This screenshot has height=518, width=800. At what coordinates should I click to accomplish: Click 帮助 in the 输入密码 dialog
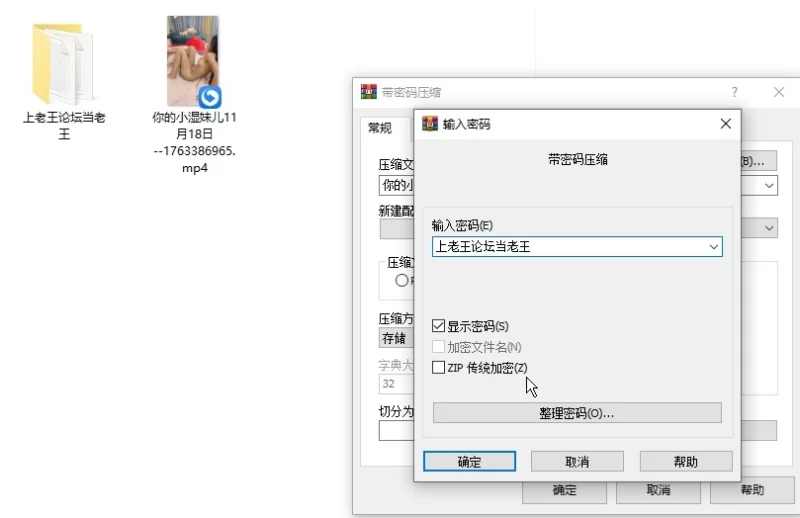[686, 461]
